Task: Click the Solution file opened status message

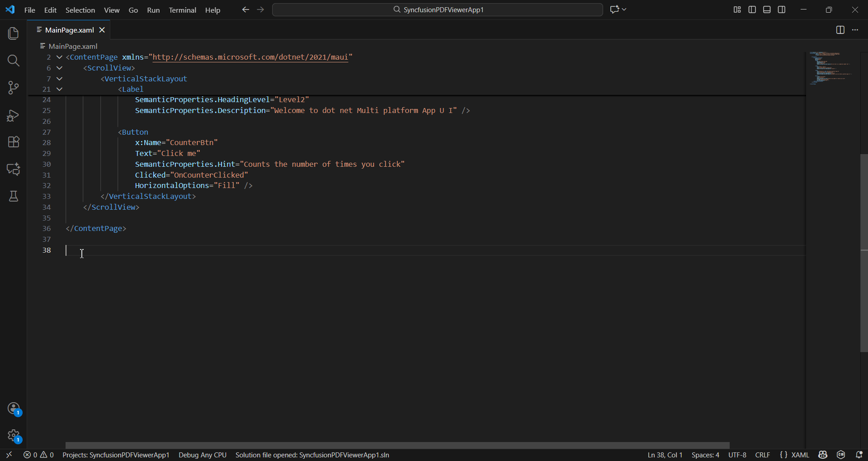Action: (x=312, y=455)
